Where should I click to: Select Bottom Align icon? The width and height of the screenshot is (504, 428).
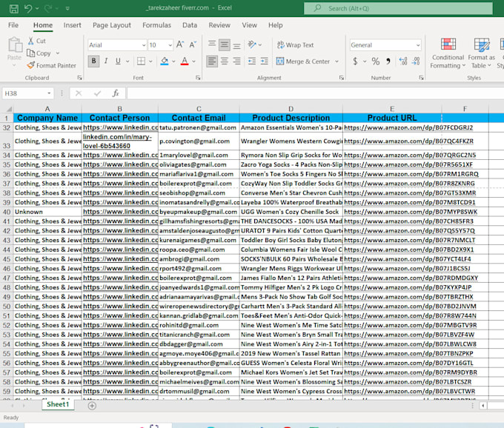click(237, 45)
